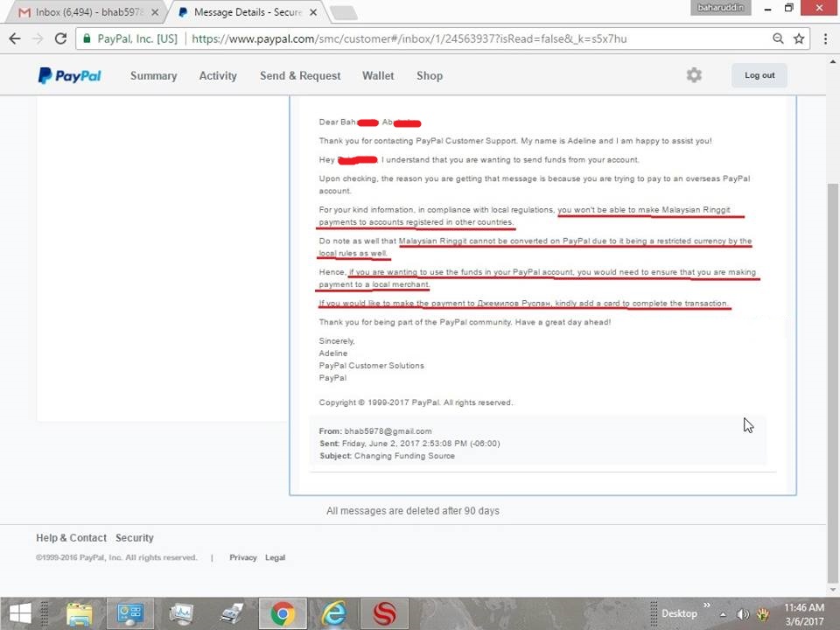This screenshot has width=840, height=630.
Task: Open Send & Request
Action: coord(300,75)
